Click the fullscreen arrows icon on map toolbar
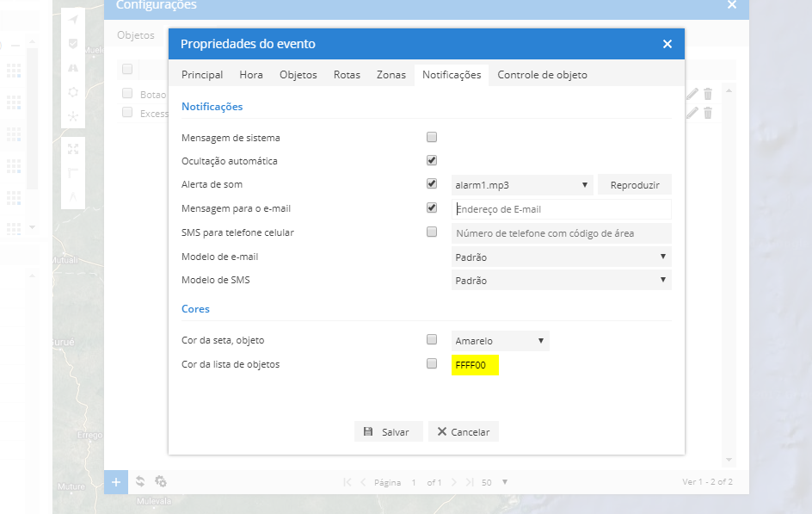The image size is (812, 514). 73,148
